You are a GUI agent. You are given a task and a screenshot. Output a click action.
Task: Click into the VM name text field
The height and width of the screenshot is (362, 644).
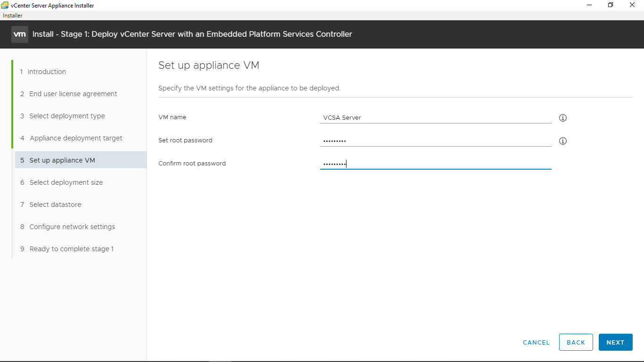(x=435, y=118)
